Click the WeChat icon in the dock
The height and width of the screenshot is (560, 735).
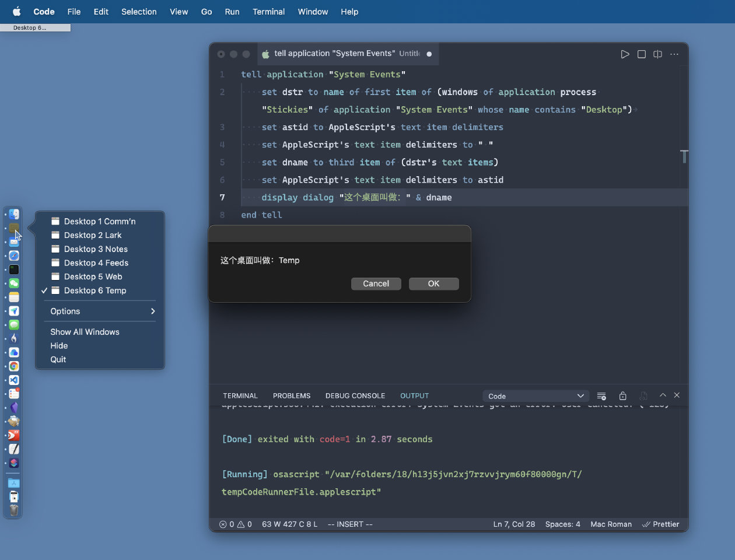tap(14, 283)
